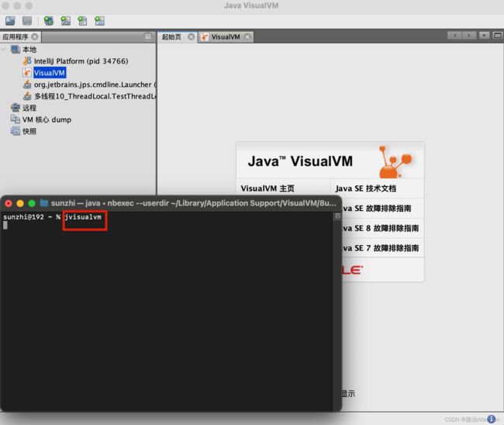Maximize the editor window area

pos(498,35)
